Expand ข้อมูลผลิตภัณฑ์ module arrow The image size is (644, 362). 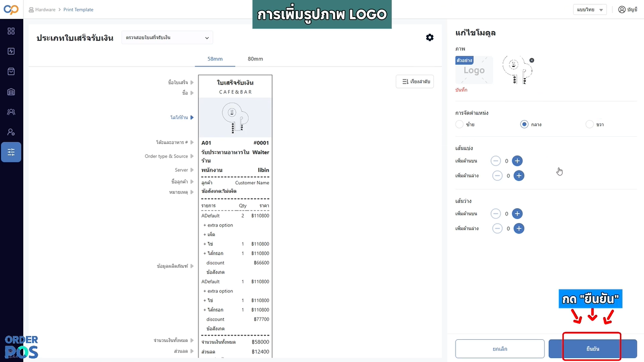192,266
